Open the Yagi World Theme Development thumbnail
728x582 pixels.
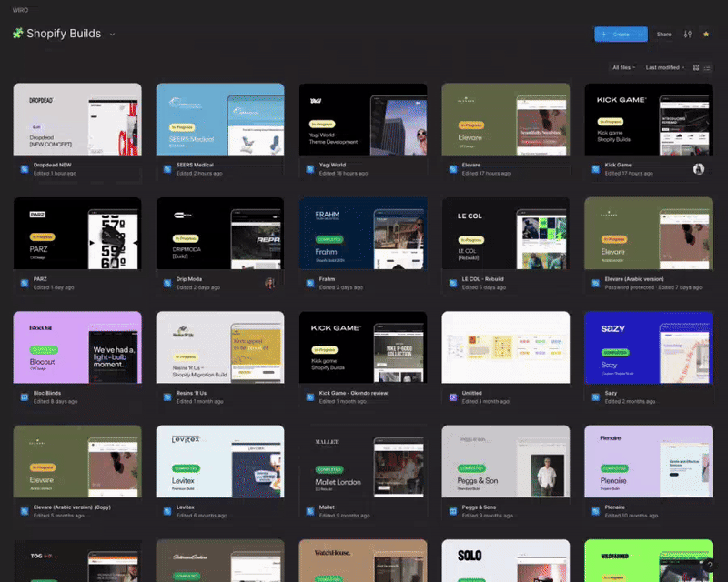tap(363, 119)
